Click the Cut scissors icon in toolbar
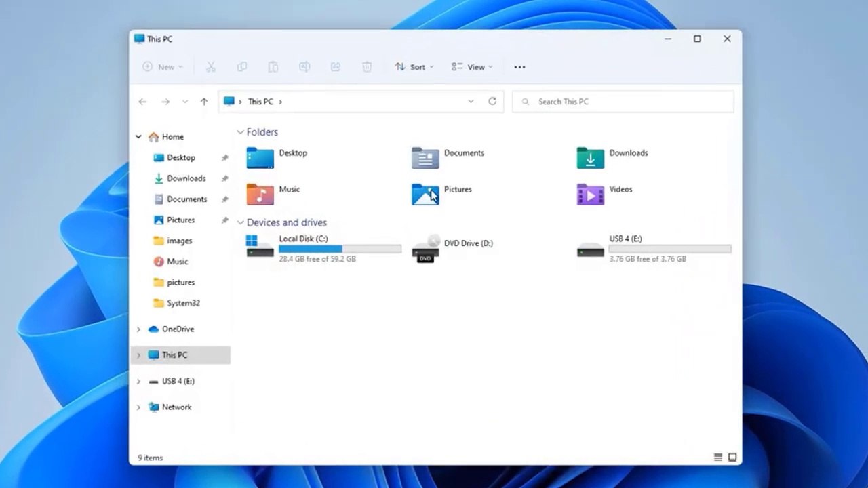Image resolution: width=868 pixels, height=488 pixels. (211, 67)
